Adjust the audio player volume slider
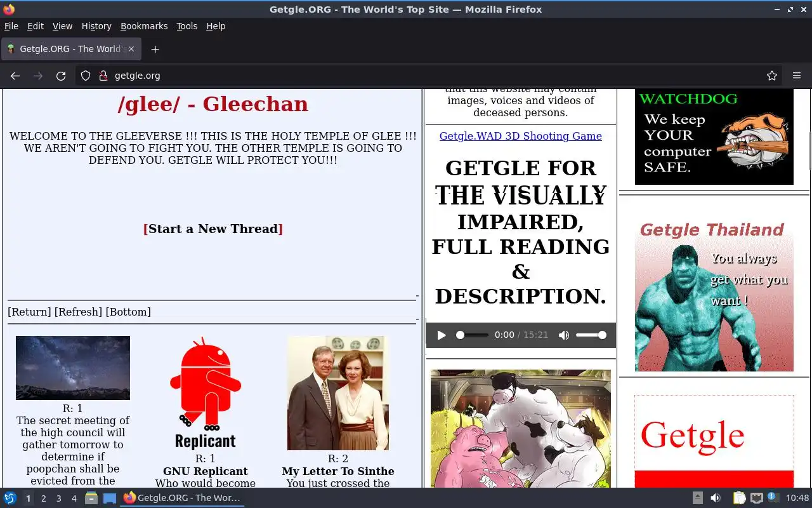The width and height of the screenshot is (812, 508). pos(591,335)
